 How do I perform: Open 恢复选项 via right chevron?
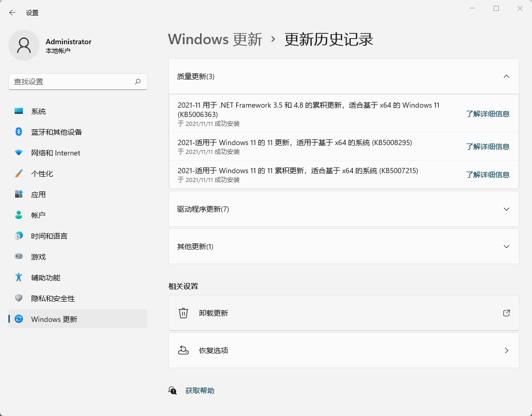pos(506,350)
